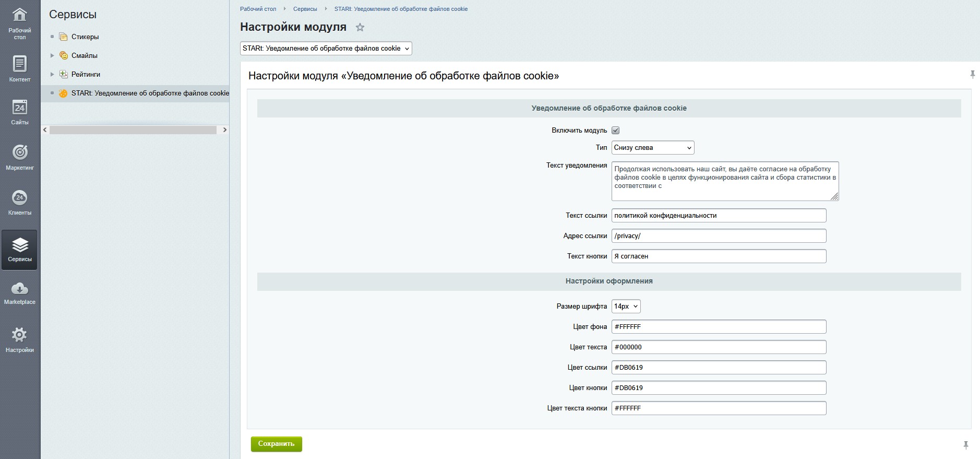Open the Тип position dropdown
The width and height of the screenshot is (980, 459).
pyautogui.click(x=652, y=148)
